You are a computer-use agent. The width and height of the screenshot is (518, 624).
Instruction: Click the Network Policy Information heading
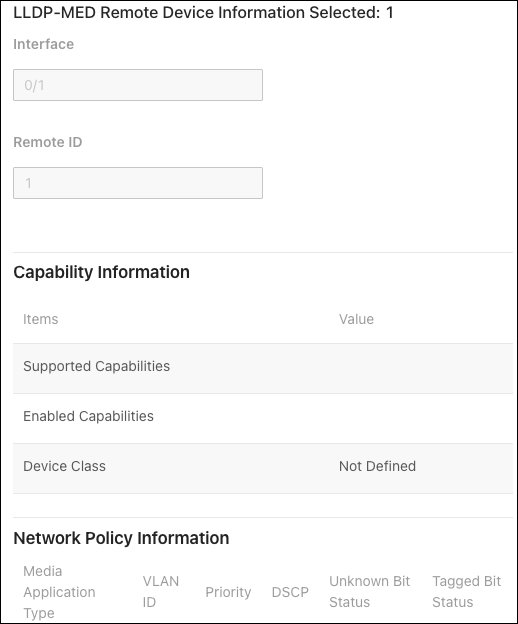121,538
